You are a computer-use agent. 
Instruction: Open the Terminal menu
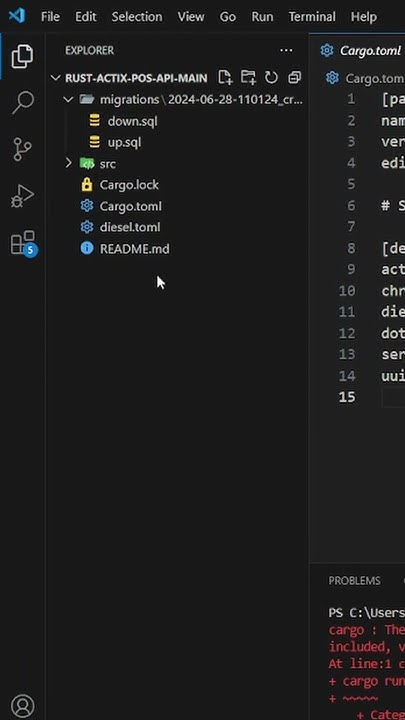point(312,17)
